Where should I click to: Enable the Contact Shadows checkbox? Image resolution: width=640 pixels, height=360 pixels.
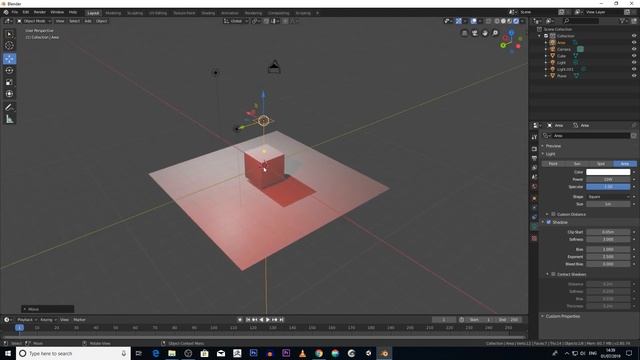point(553,274)
